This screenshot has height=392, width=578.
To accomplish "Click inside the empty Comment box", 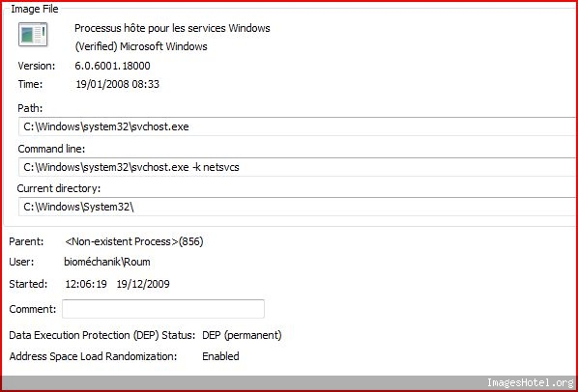I will 163,309.
